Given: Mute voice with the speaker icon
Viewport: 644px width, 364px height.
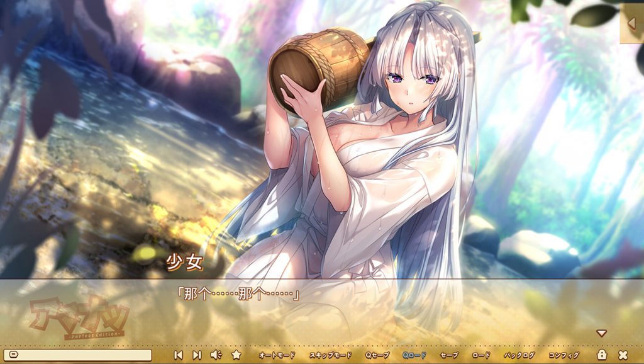Looking at the screenshot, I should [216, 356].
